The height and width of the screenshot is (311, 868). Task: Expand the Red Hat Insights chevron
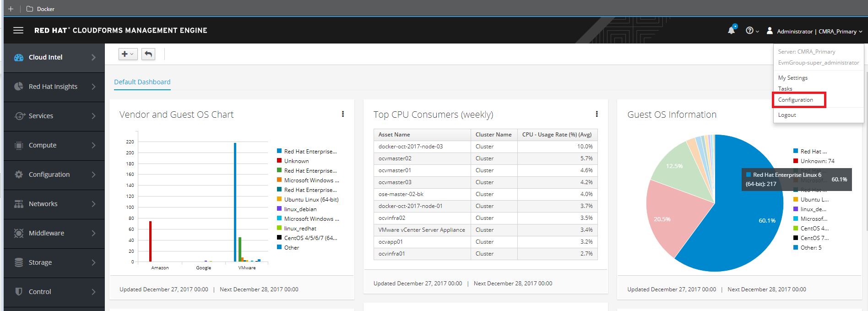93,87
